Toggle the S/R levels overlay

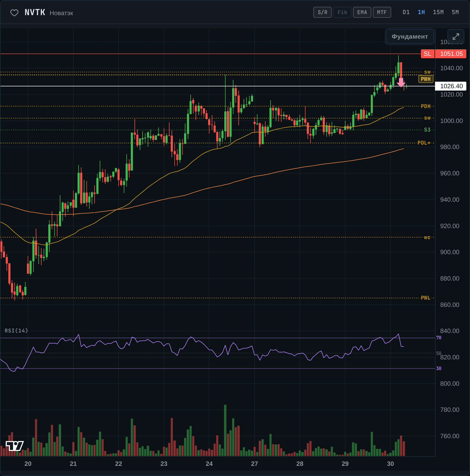tap(322, 12)
